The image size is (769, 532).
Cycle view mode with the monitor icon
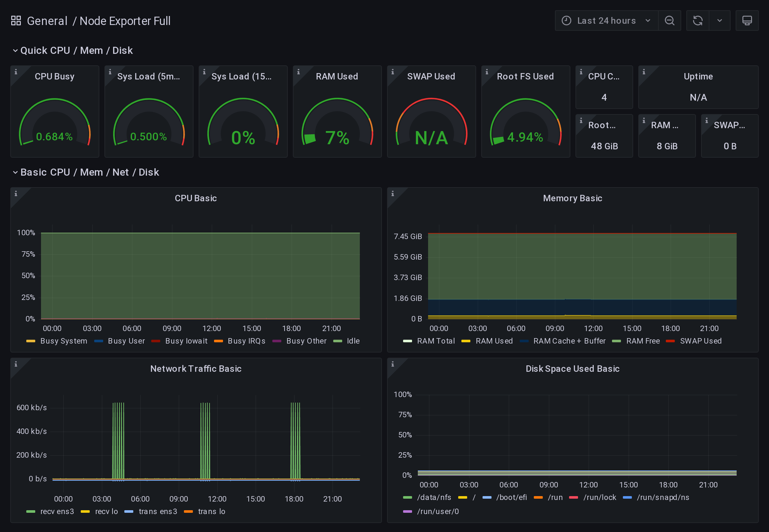[x=747, y=21]
